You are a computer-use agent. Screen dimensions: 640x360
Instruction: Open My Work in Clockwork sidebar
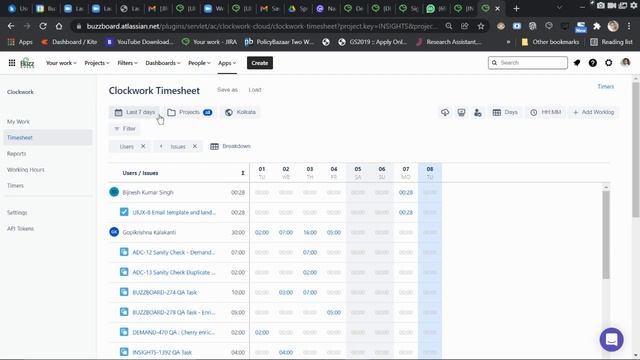[18, 122]
